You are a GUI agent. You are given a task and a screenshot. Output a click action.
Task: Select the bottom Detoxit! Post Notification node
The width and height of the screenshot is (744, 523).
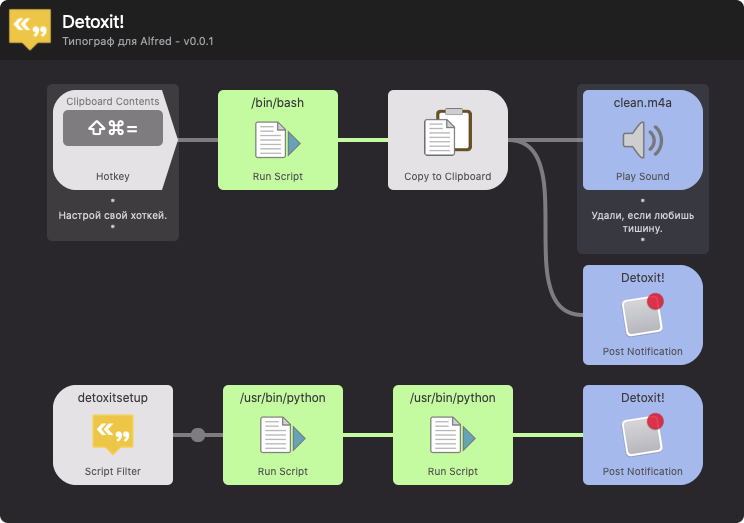pos(642,435)
